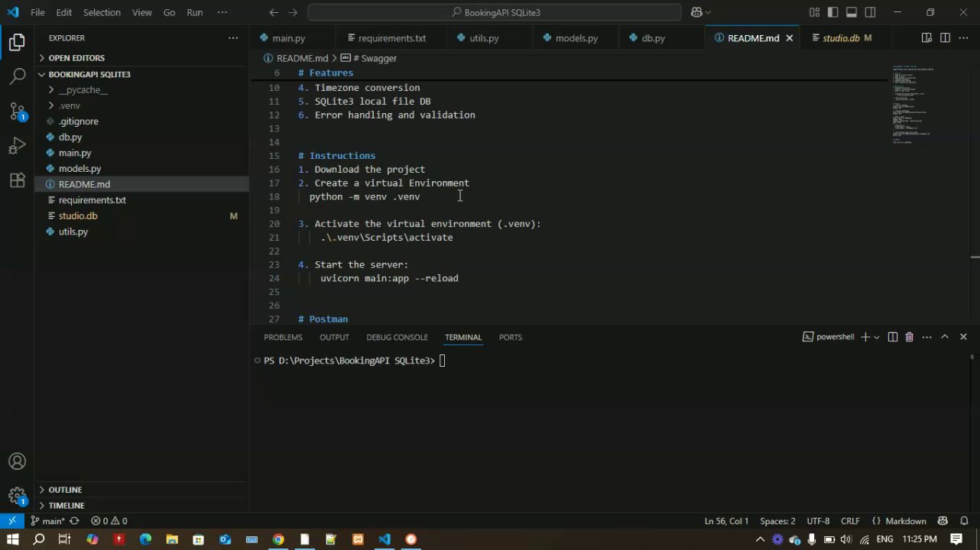Synchronize changes icon in status bar
Screen dimensions: 980x550
tap(74, 521)
